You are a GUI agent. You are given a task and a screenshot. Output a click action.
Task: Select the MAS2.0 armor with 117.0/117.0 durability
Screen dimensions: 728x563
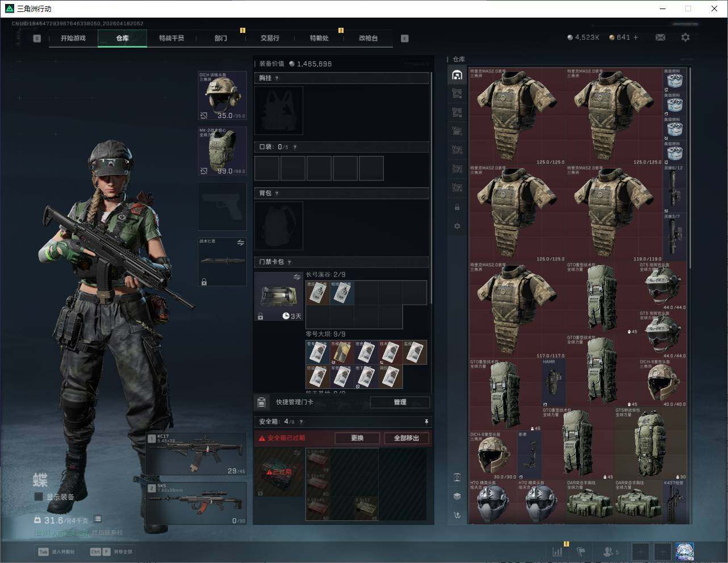(517, 310)
